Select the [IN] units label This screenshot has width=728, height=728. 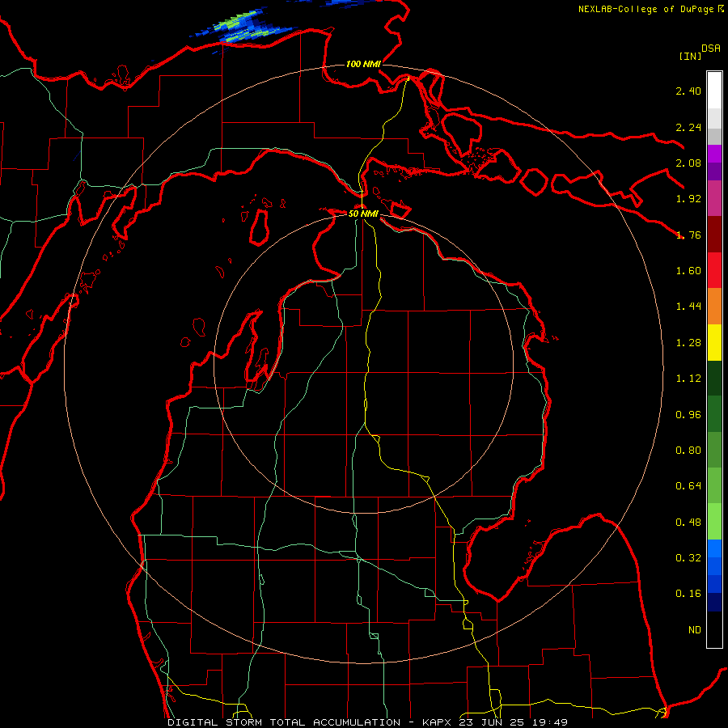[690, 56]
